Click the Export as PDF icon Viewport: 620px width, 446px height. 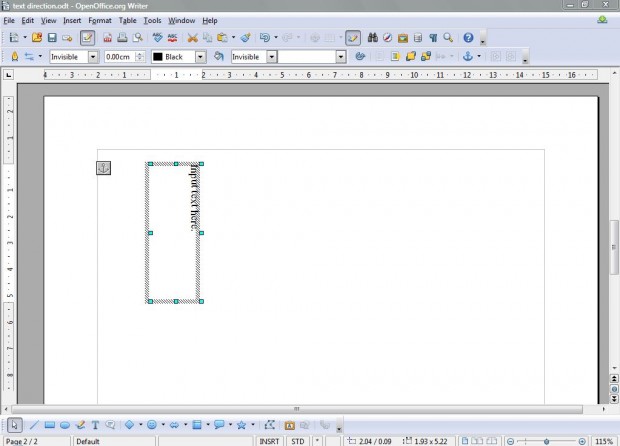coord(108,38)
